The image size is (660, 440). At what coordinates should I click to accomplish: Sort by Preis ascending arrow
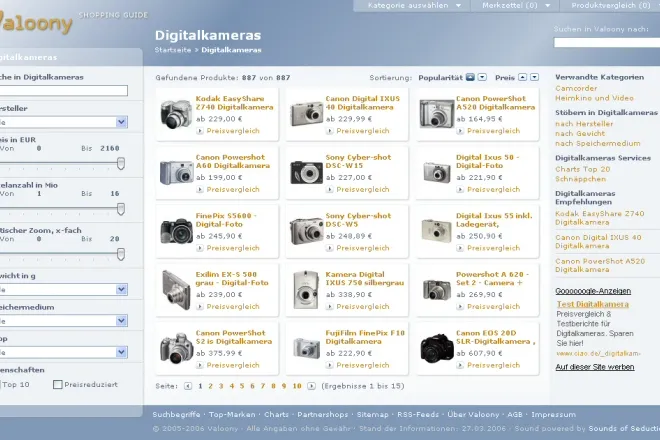coord(522,77)
